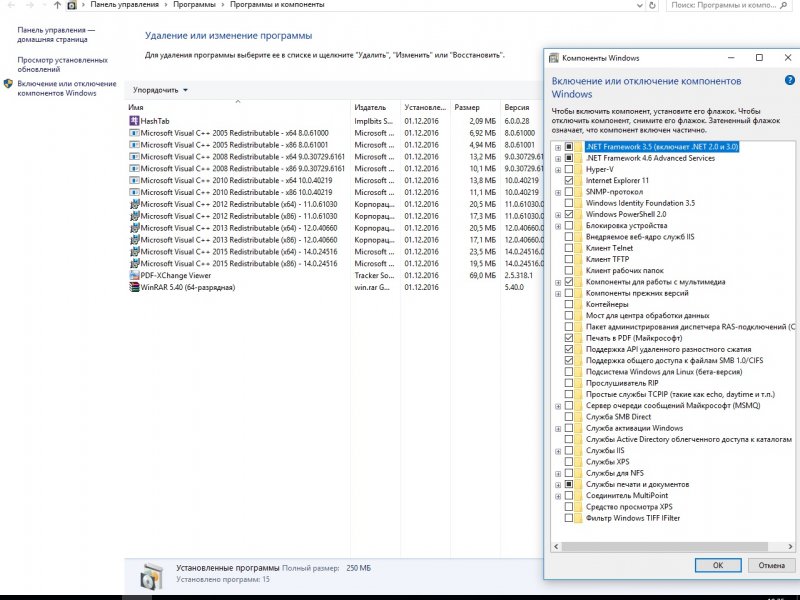Viewport: 800px width, 600px height.
Task: Sort list by Издатель column
Action: (375, 108)
